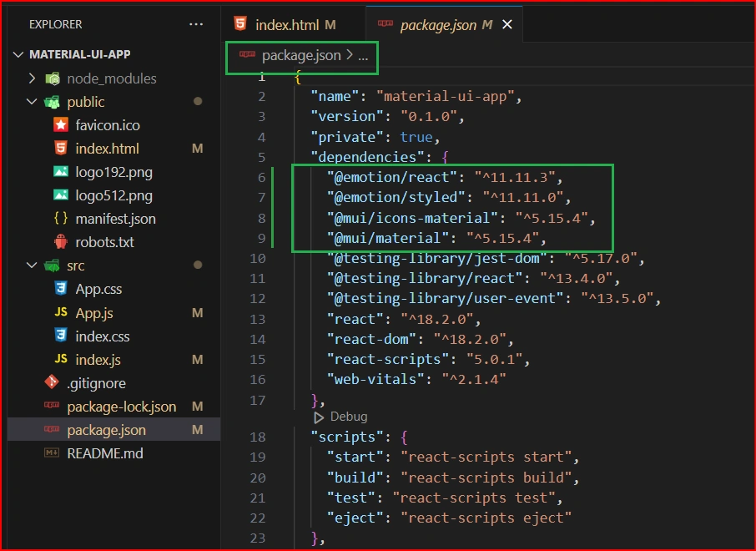Click the node_modules folder icon

52,78
